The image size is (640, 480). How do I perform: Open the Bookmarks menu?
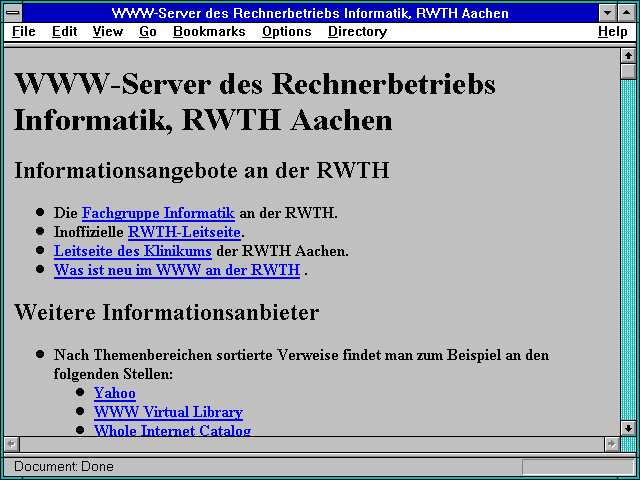point(209,31)
